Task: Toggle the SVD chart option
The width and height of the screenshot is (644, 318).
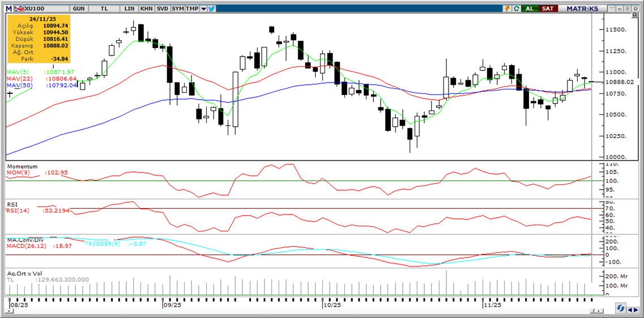Action: click(162, 8)
